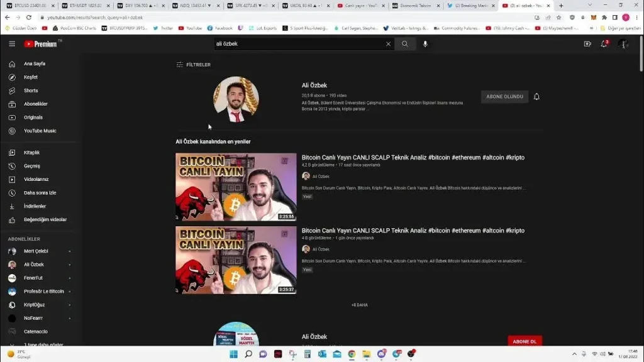Screen dimensions: 644x362
Task: Select Geçmiş in the sidebar
Action: pos(31,166)
